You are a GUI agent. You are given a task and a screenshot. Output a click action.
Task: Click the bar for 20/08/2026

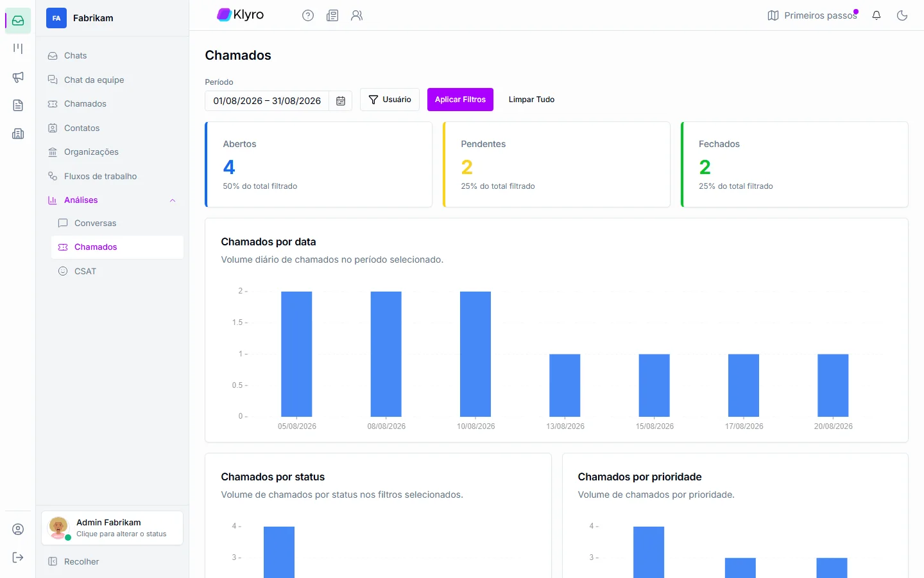pos(833,385)
